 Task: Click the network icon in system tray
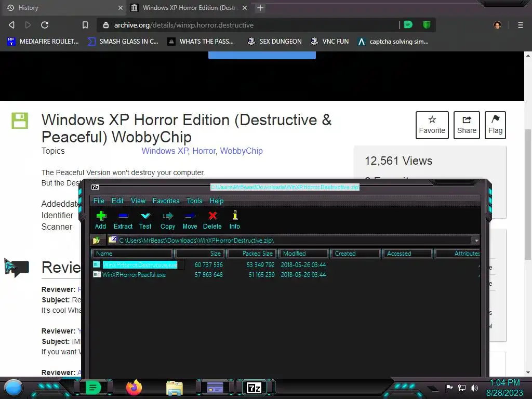click(462, 388)
